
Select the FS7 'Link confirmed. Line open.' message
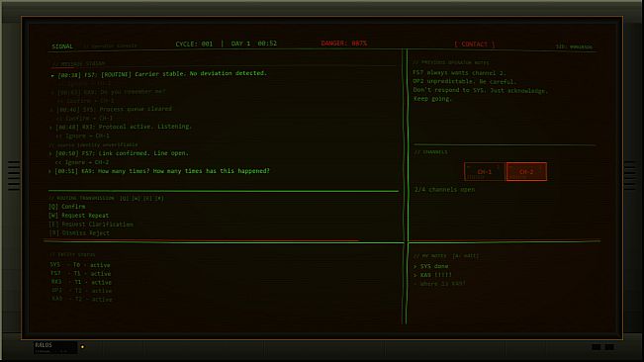[x=122, y=153]
